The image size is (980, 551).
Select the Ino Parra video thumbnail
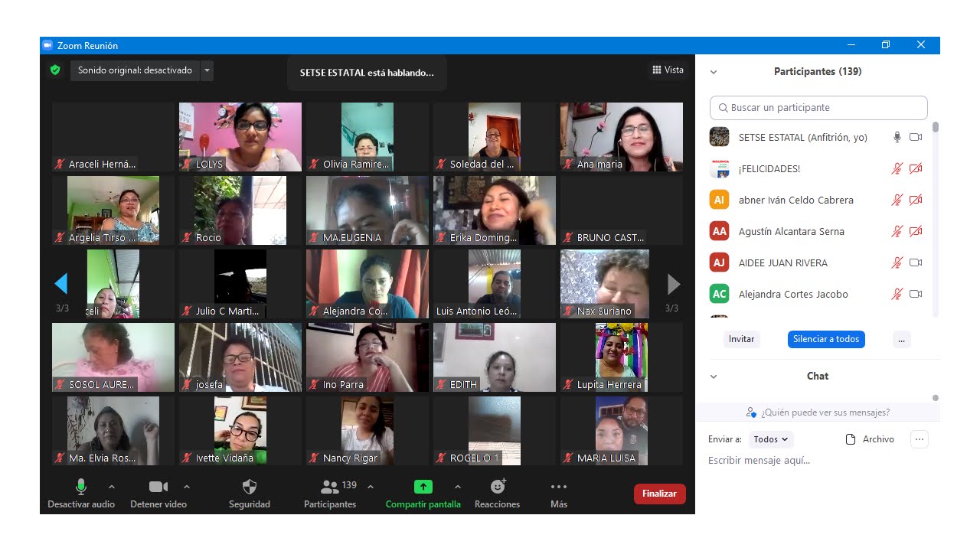[x=367, y=357]
